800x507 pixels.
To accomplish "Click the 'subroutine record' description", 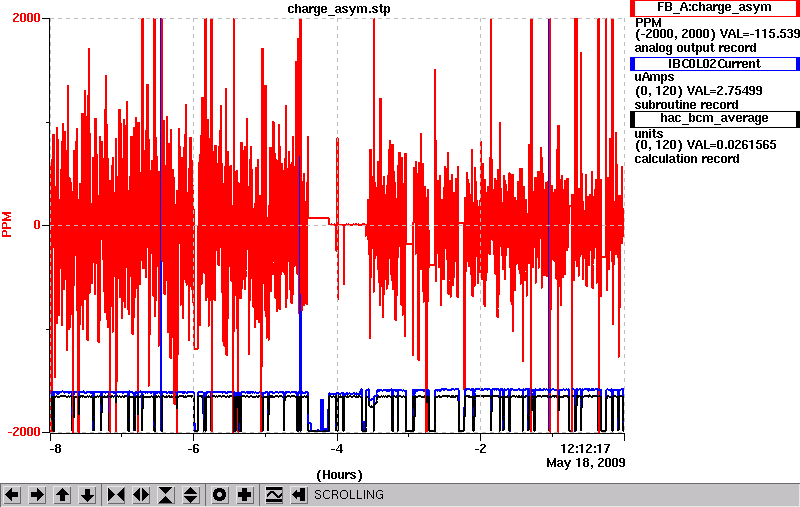I will [686, 105].
